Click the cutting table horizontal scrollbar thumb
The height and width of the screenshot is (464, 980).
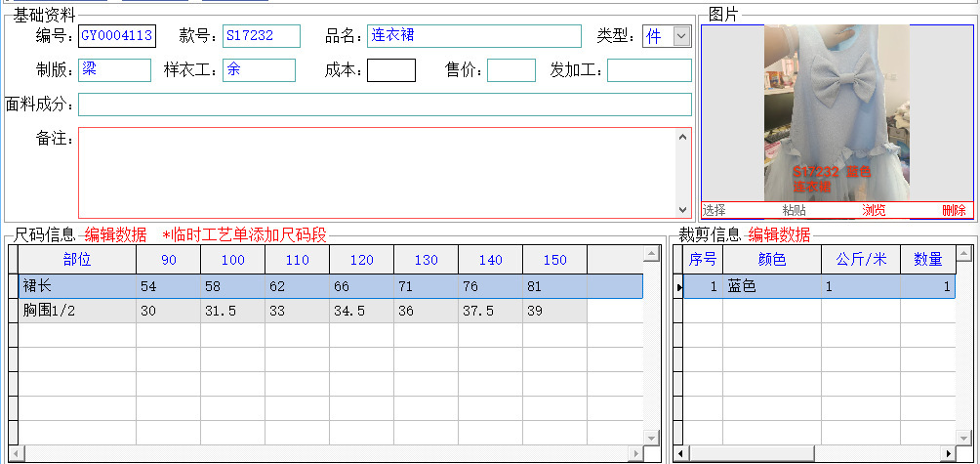[752, 453]
